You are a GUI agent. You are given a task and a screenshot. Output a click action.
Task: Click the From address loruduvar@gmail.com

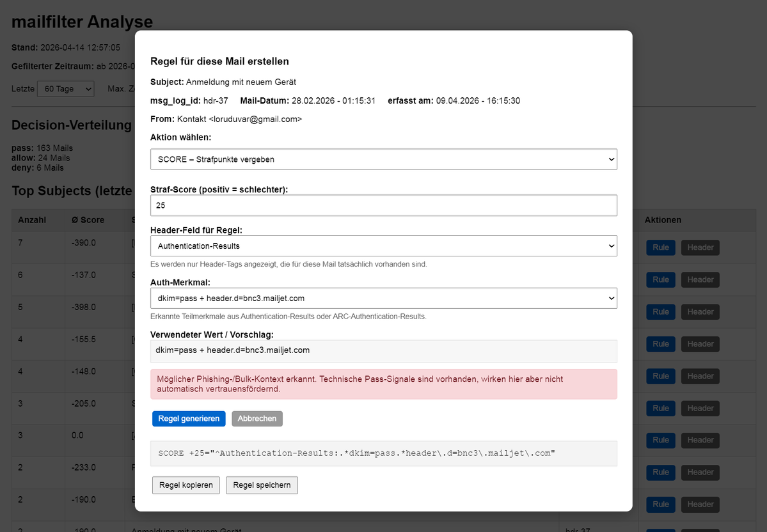click(255, 120)
